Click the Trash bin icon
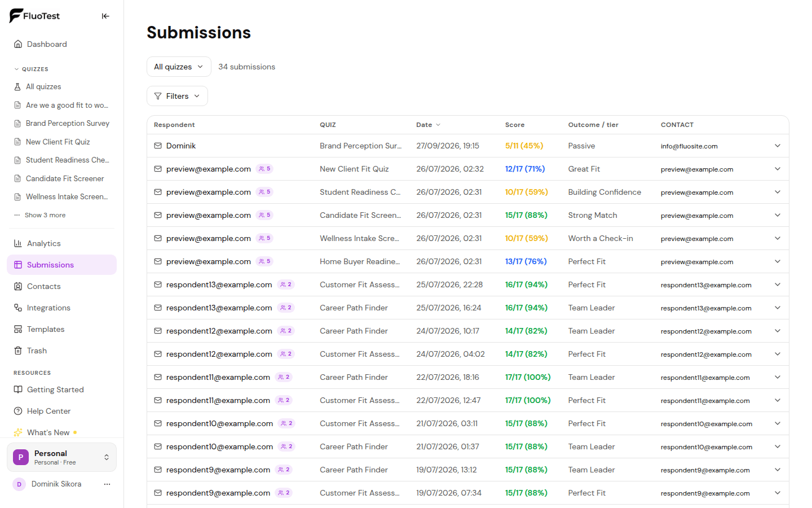 click(x=18, y=351)
